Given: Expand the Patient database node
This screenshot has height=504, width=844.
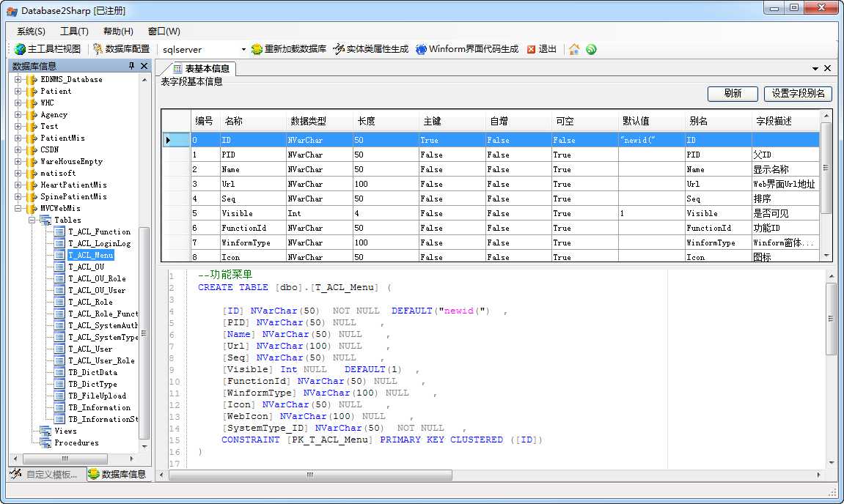Looking at the screenshot, I should pyautogui.click(x=18, y=92).
